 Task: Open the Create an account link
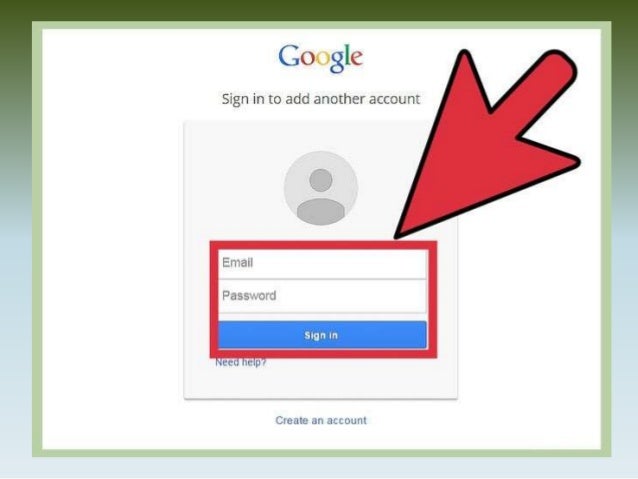pyautogui.click(x=321, y=420)
